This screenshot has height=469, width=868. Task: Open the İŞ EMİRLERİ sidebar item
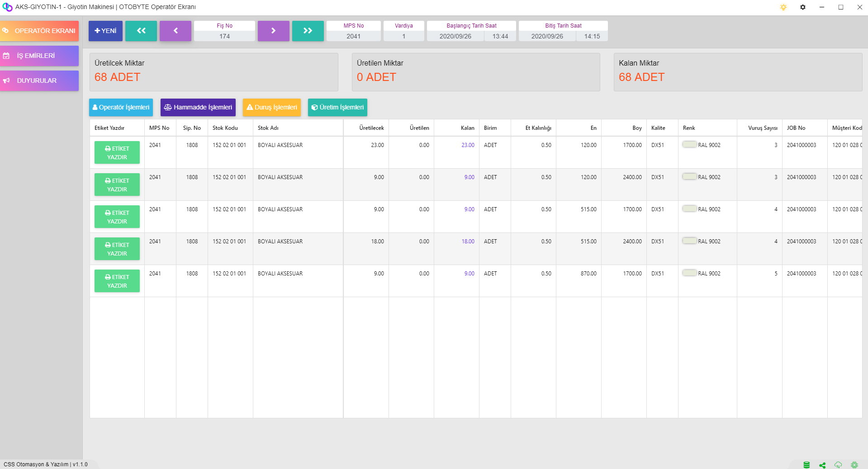[39, 56]
